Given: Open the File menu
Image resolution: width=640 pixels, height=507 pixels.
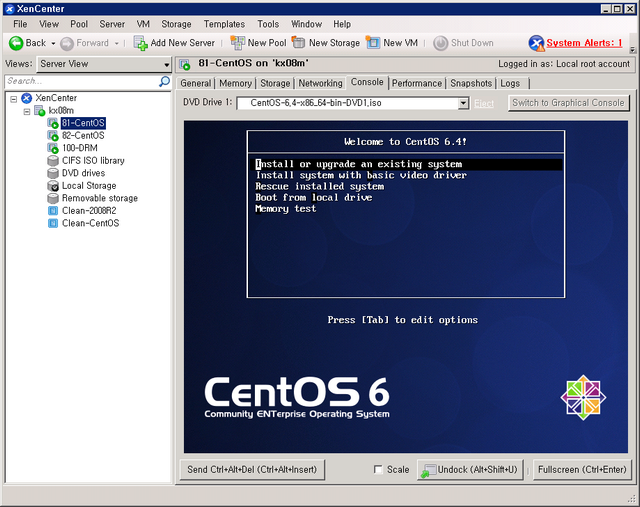Looking at the screenshot, I should coord(20,24).
